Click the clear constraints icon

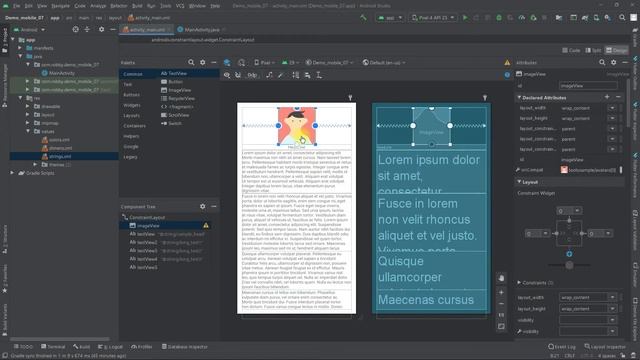tap(269, 75)
